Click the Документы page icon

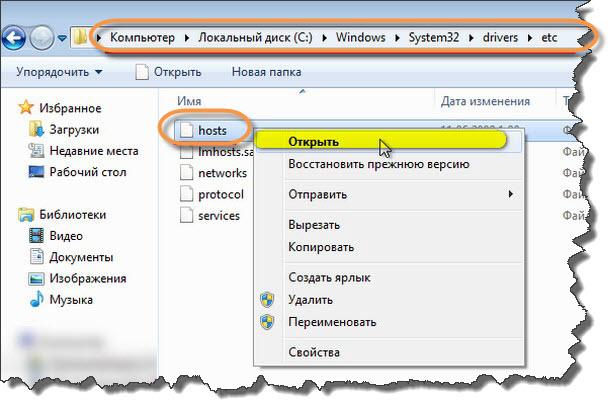pyautogui.click(x=37, y=257)
